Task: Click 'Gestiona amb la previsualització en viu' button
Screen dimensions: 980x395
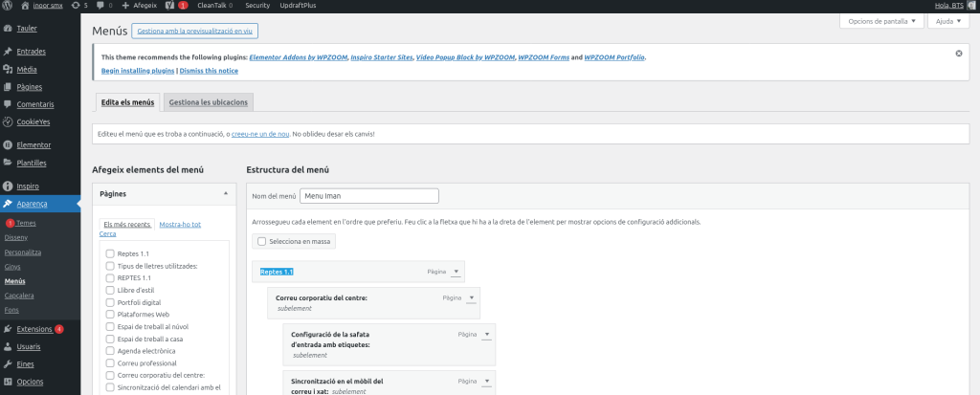Action: pos(194,32)
